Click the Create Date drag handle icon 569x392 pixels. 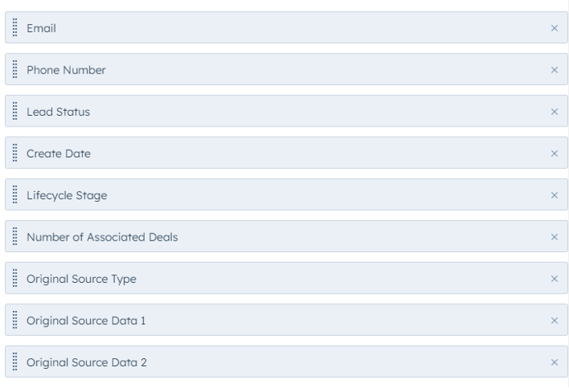pyautogui.click(x=15, y=153)
